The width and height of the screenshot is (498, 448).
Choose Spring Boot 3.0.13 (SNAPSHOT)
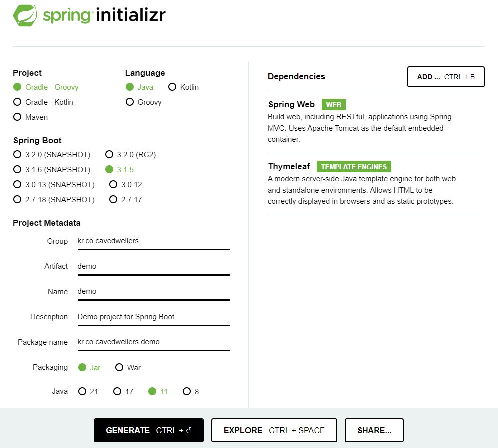pyautogui.click(x=54, y=184)
